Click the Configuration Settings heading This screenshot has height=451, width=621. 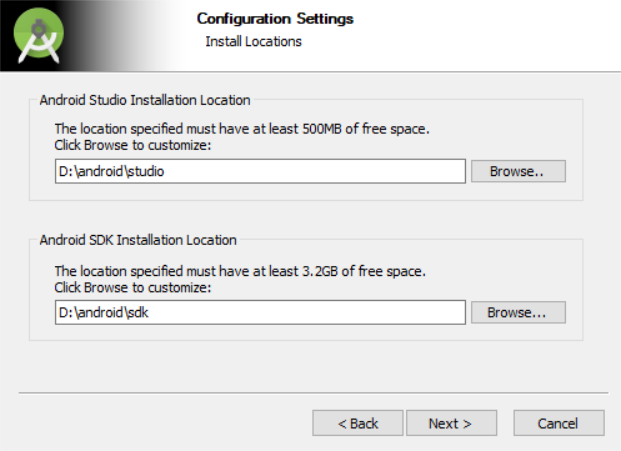[x=275, y=19]
